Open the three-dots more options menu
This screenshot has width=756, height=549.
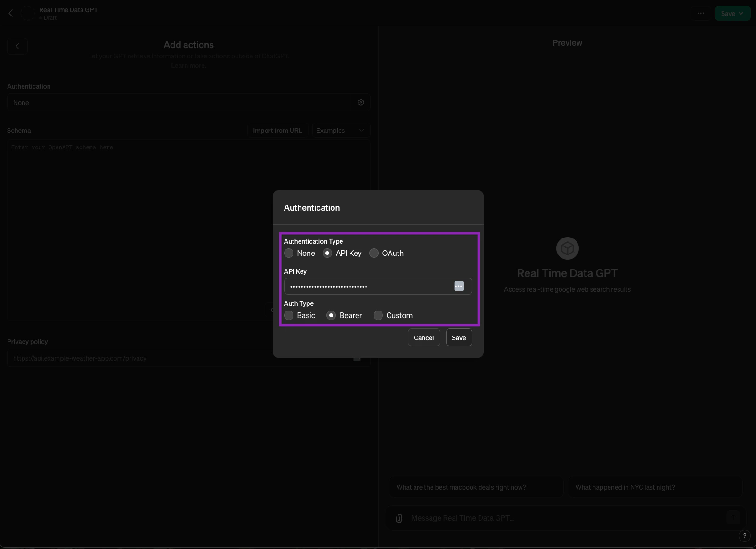(701, 13)
